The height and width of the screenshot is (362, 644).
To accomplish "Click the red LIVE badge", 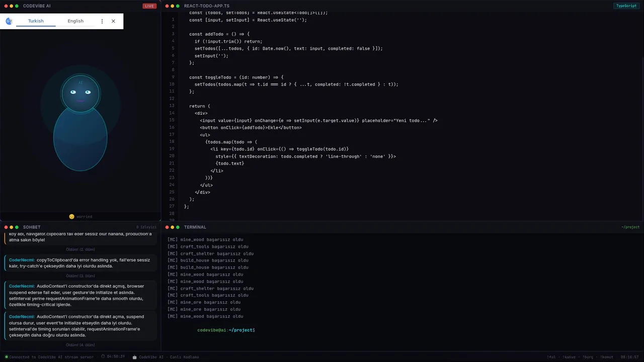I will point(149,6).
